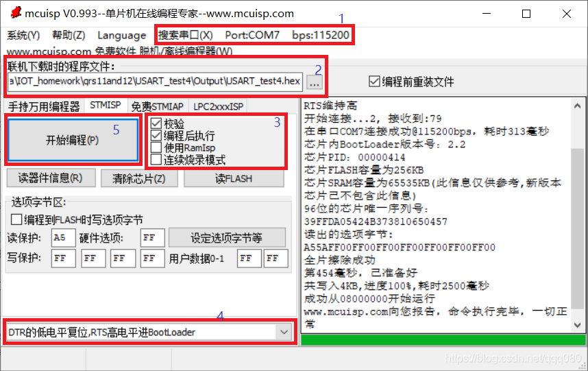The height and width of the screenshot is (371, 588).
Task: Toggle the 校验 checkbox
Action: point(167,123)
